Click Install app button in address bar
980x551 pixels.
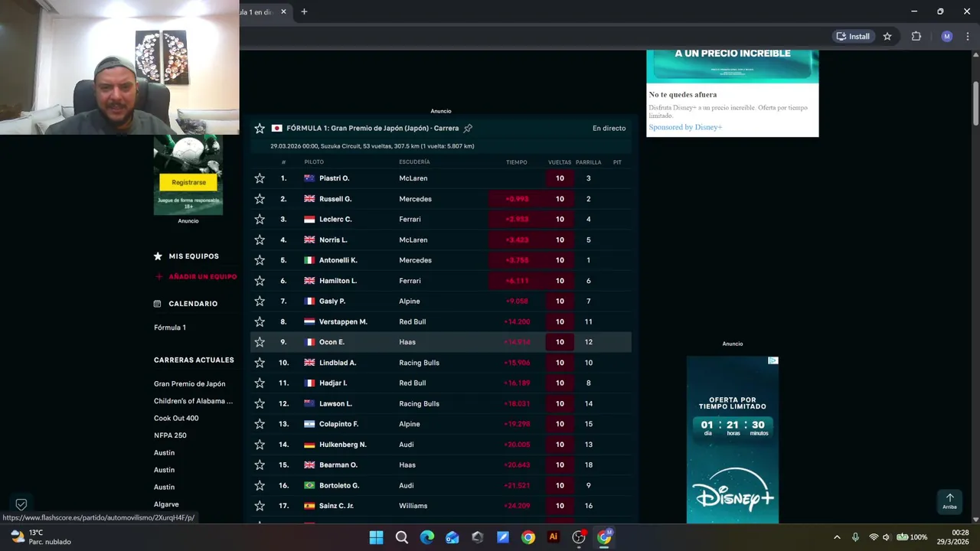coord(853,36)
